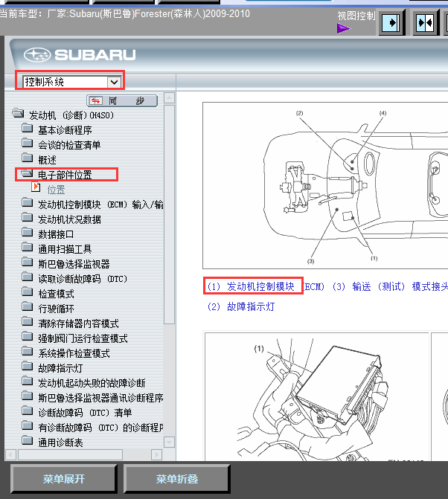The width and height of the screenshot is (448, 499).
Task: Click the 通用扫描工具 folder icon
Action: coord(28,248)
